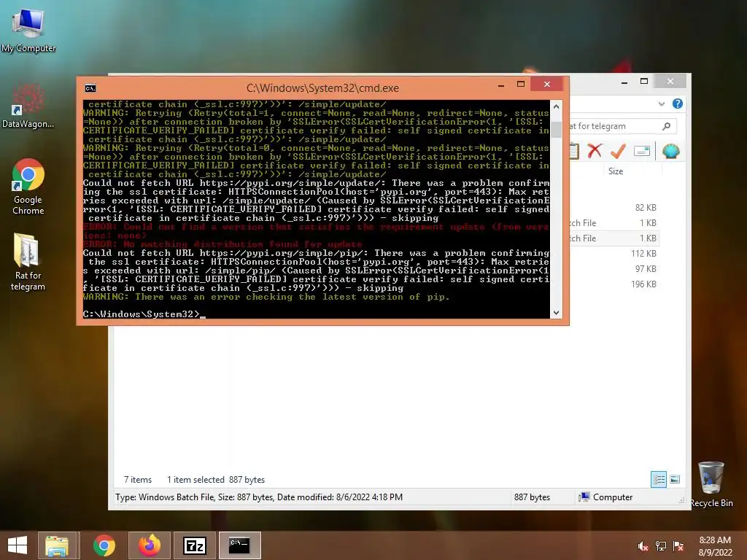Click the Windows Start button
747x560 pixels.
[18, 545]
